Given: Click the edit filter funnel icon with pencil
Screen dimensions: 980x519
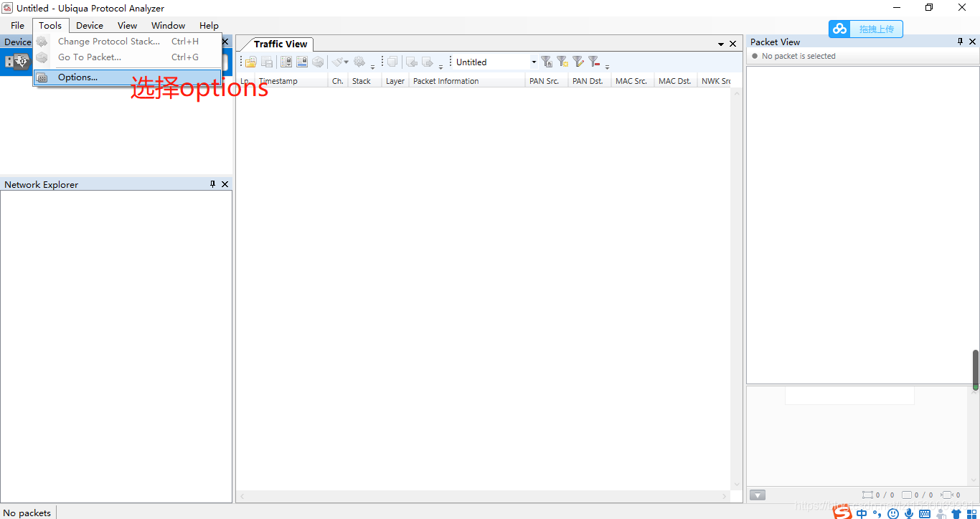Looking at the screenshot, I should [x=578, y=62].
